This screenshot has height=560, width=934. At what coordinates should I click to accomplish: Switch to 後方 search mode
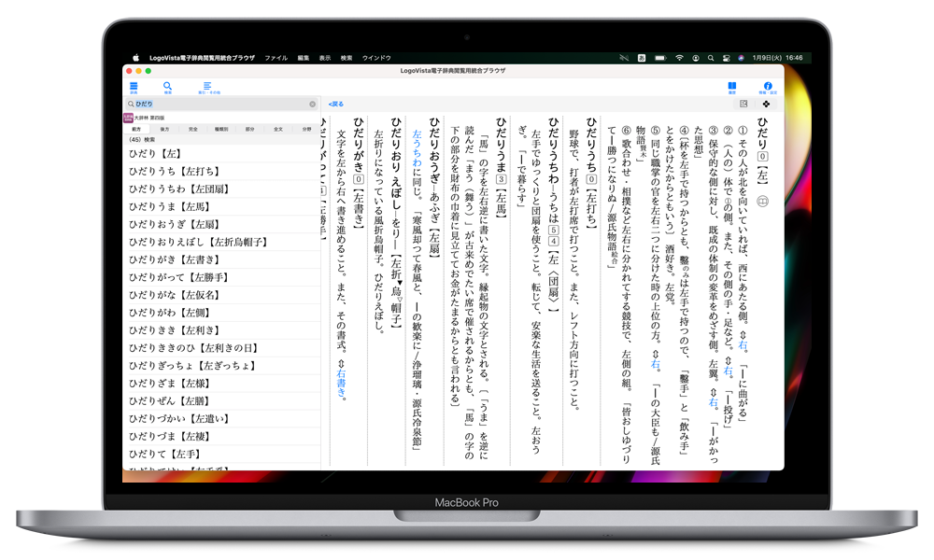click(x=165, y=129)
